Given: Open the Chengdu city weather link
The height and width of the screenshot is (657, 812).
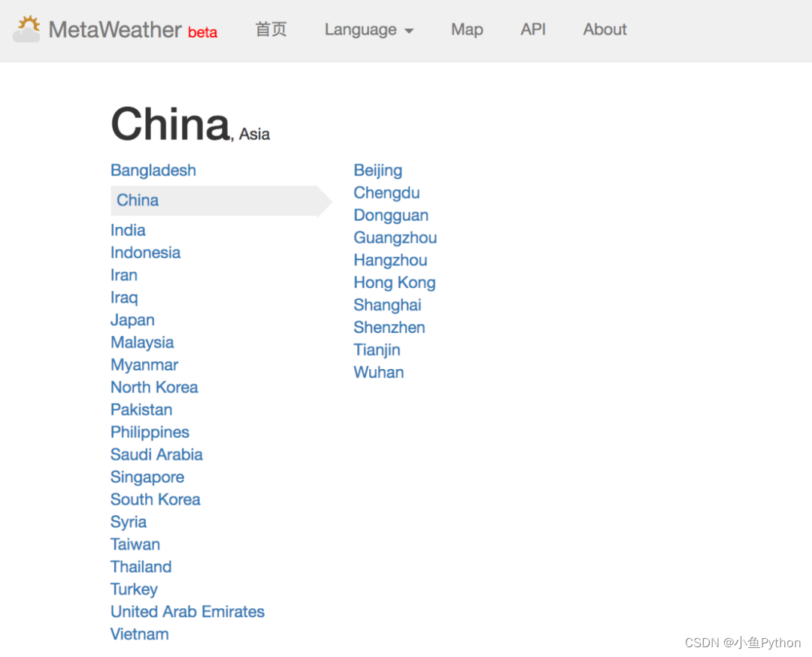Looking at the screenshot, I should pos(387,192).
